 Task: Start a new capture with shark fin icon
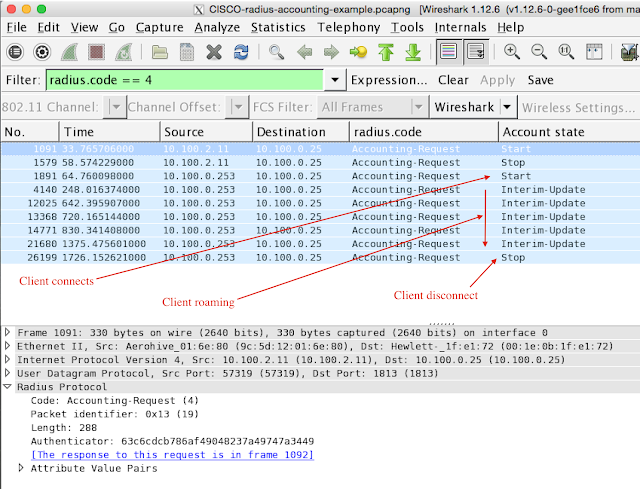pyautogui.click(x=69, y=52)
